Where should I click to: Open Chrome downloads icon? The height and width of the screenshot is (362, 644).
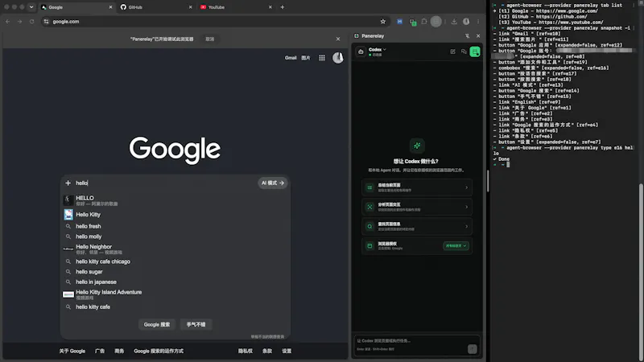pyautogui.click(x=454, y=22)
